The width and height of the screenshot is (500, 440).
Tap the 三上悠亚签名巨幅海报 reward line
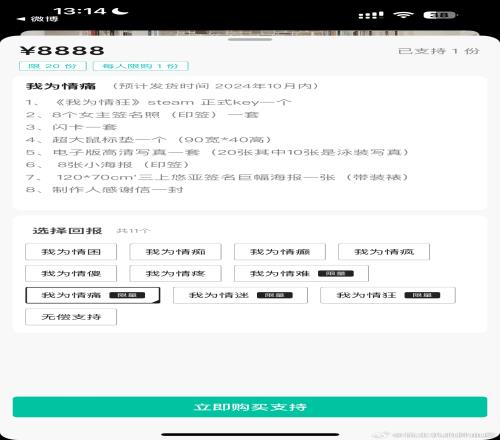coord(217,177)
